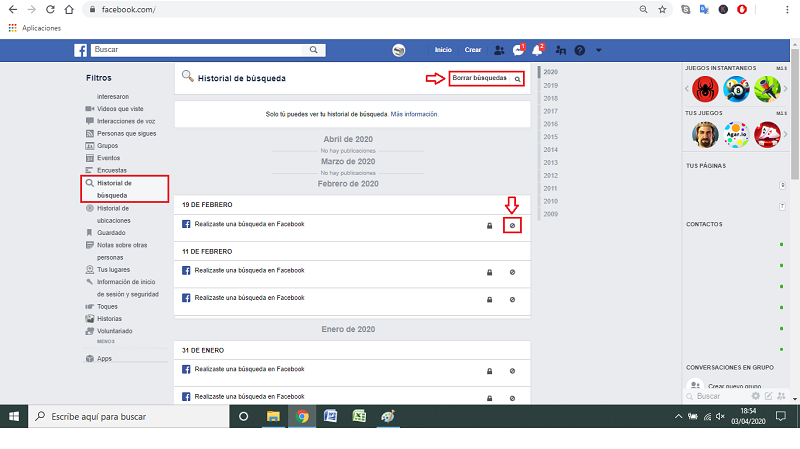Reload the browser page
This screenshot has width=800, height=449.
[50, 9]
